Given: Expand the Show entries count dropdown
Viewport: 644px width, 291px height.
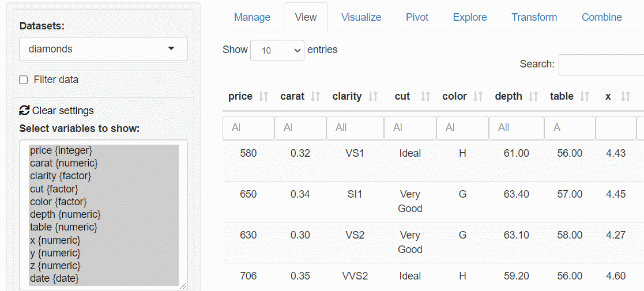Looking at the screenshot, I should (277, 50).
